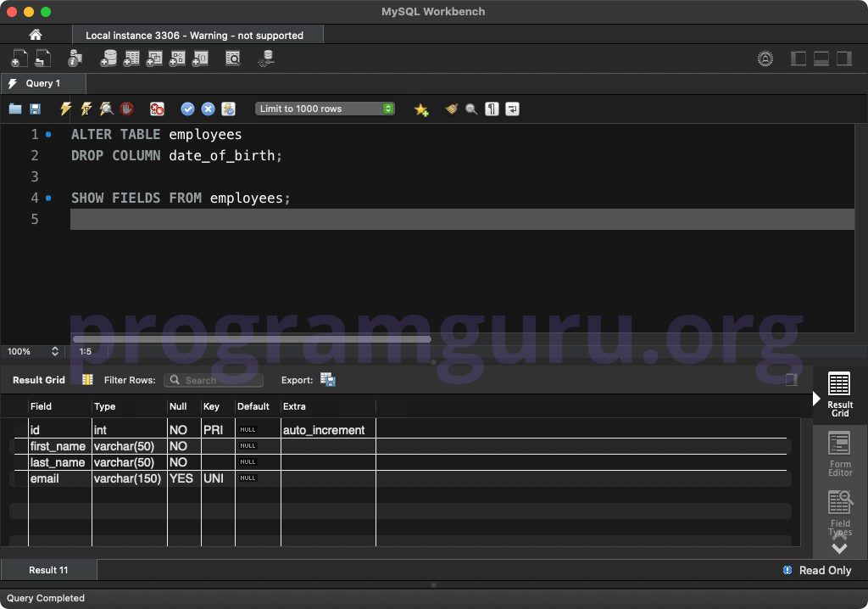The image size is (868, 609).
Task: Toggle invisible characters display
Action: point(492,109)
